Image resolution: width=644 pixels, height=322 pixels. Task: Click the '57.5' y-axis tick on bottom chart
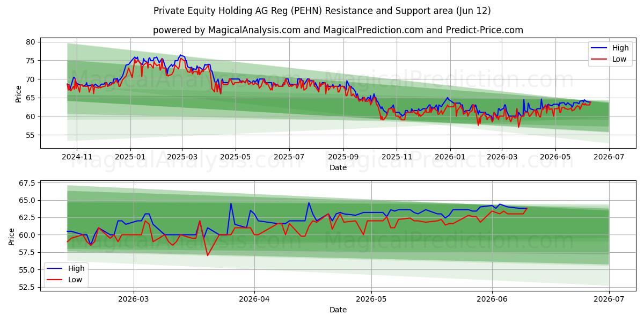click(27, 252)
